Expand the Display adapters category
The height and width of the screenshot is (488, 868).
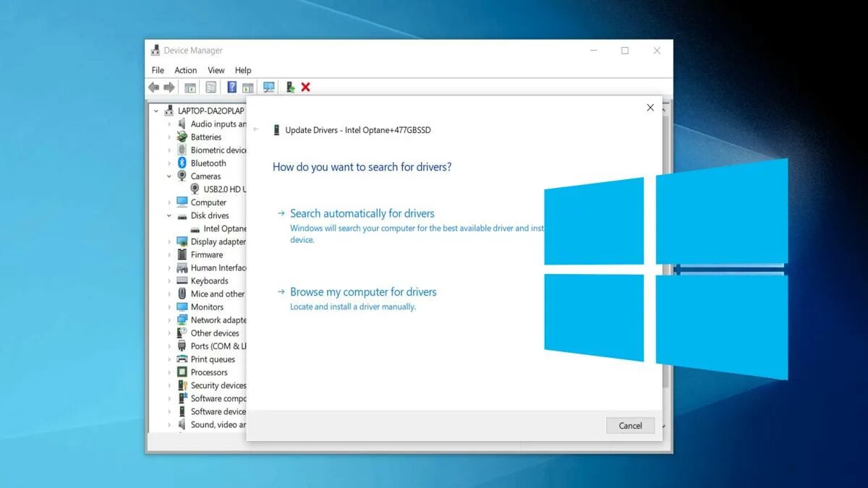(x=169, y=241)
